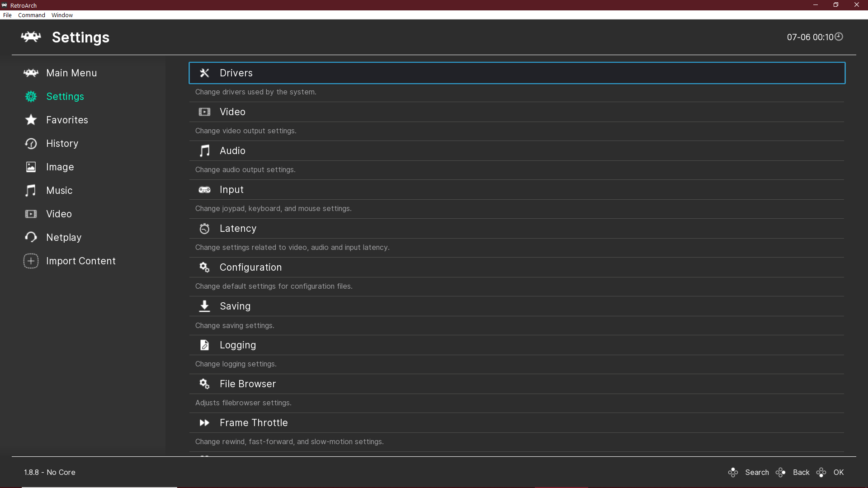Open the Latency settings row
Screen dimensions: 868x488
(517, 228)
